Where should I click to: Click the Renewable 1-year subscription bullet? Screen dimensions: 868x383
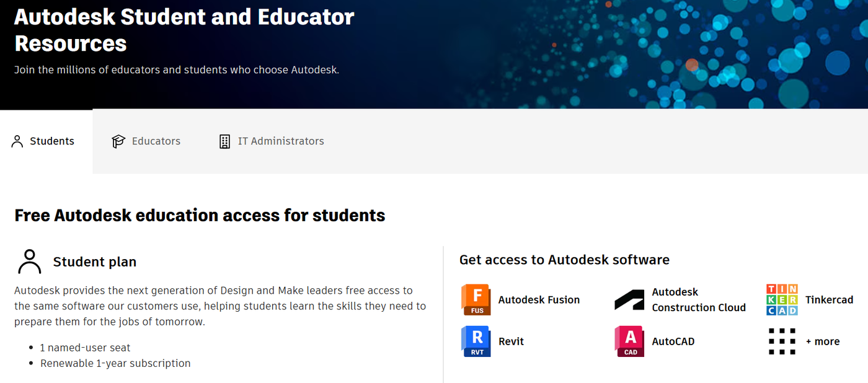click(x=115, y=363)
